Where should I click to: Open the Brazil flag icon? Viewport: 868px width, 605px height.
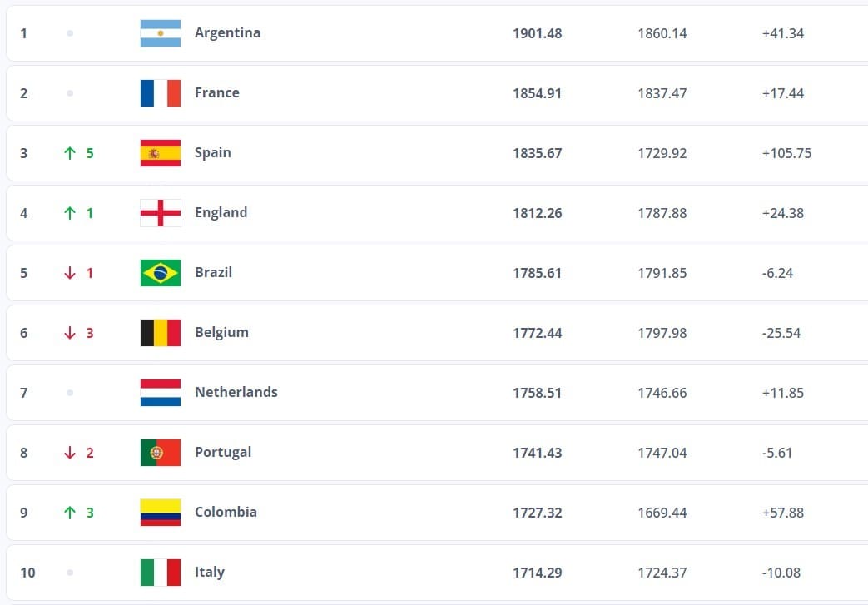(161, 273)
